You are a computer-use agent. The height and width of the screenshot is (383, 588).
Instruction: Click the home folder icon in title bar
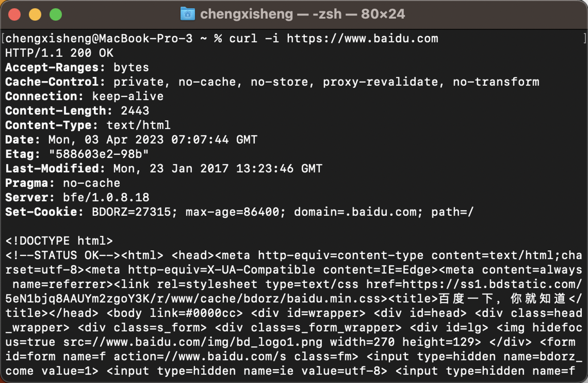point(188,14)
